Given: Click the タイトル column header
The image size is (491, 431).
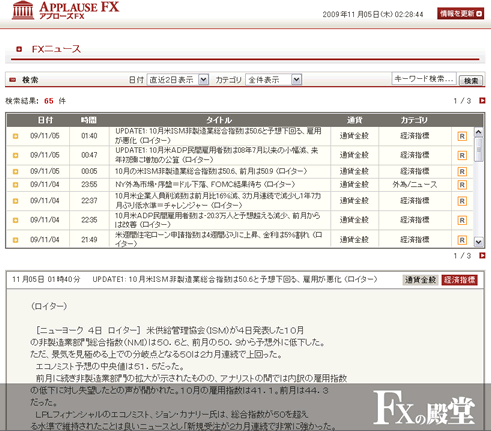Looking at the screenshot, I should (x=219, y=120).
